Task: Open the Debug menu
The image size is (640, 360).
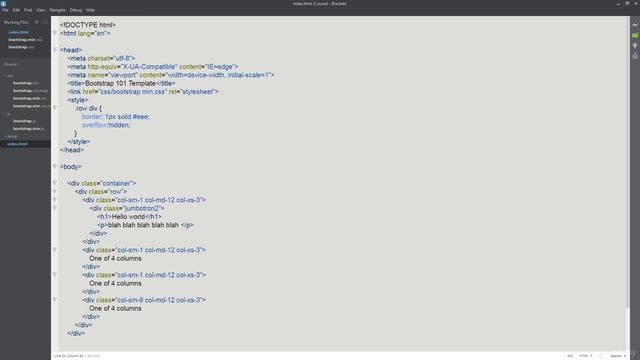Action: [76, 10]
